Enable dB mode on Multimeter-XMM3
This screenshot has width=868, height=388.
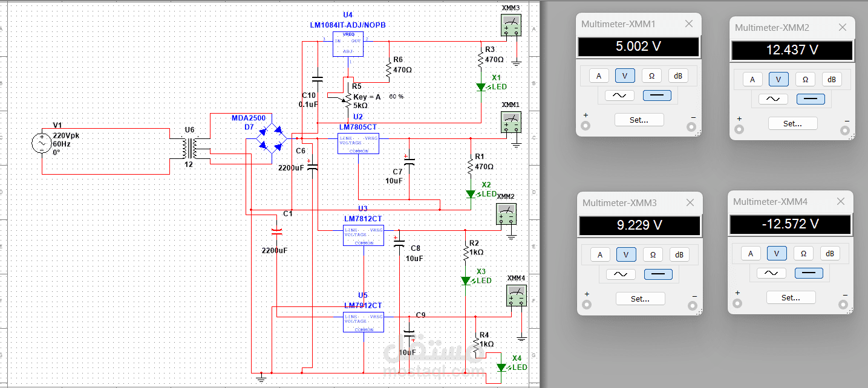679,254
